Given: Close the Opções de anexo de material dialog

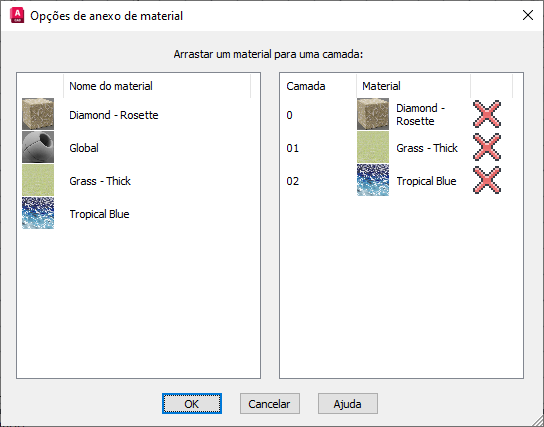Looking at the screenshot, I should [528, 15].
